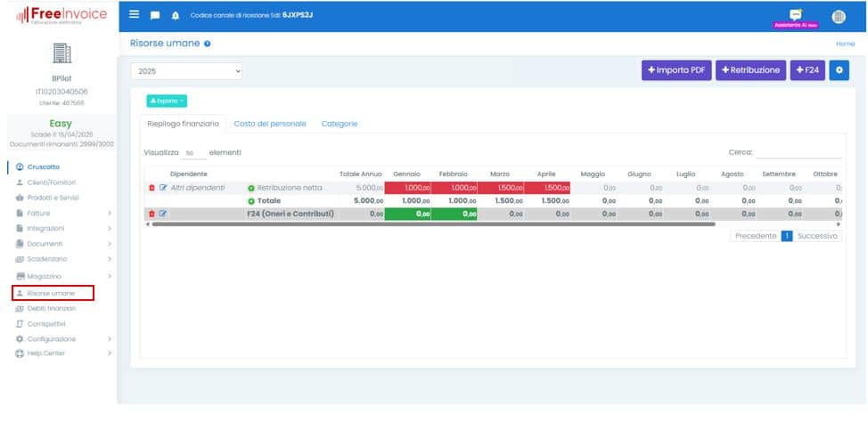Image resolution: width=868 pixels, height=422 pixels.
Task: Open the chat messages icon in the top bar
Action: 155,15
